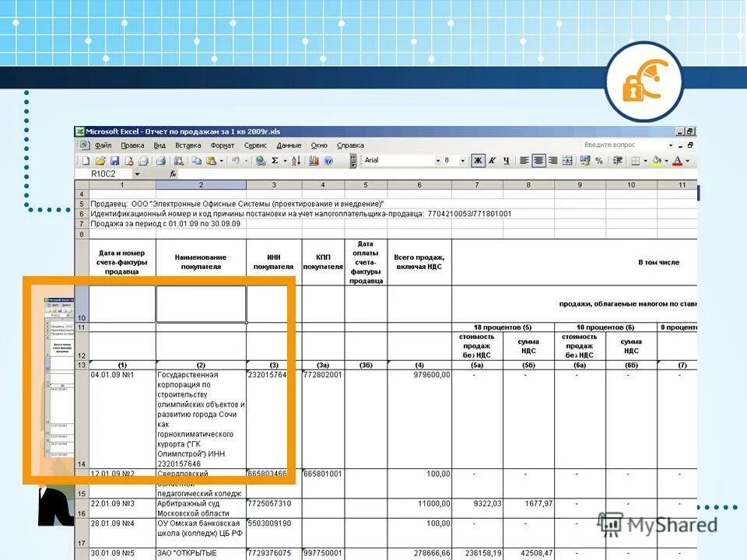
Task: Click the Insert Hyperlink icon
Action: point(259,160)
